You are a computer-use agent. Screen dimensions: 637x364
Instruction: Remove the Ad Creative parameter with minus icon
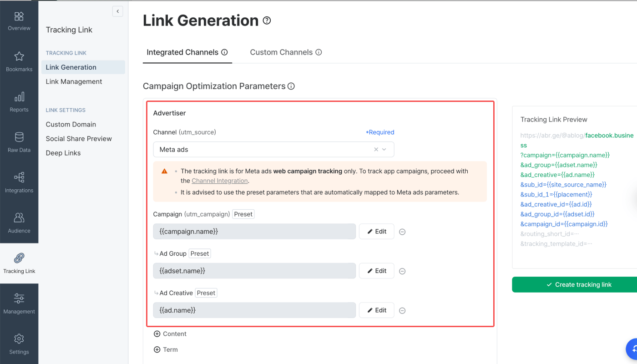click(402, 311)
